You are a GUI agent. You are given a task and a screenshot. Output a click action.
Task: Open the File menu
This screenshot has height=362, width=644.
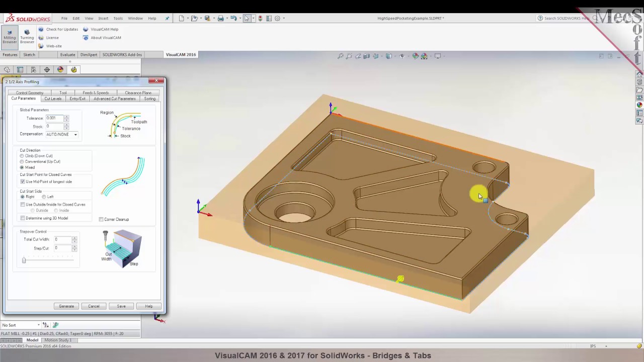(64, 18)
